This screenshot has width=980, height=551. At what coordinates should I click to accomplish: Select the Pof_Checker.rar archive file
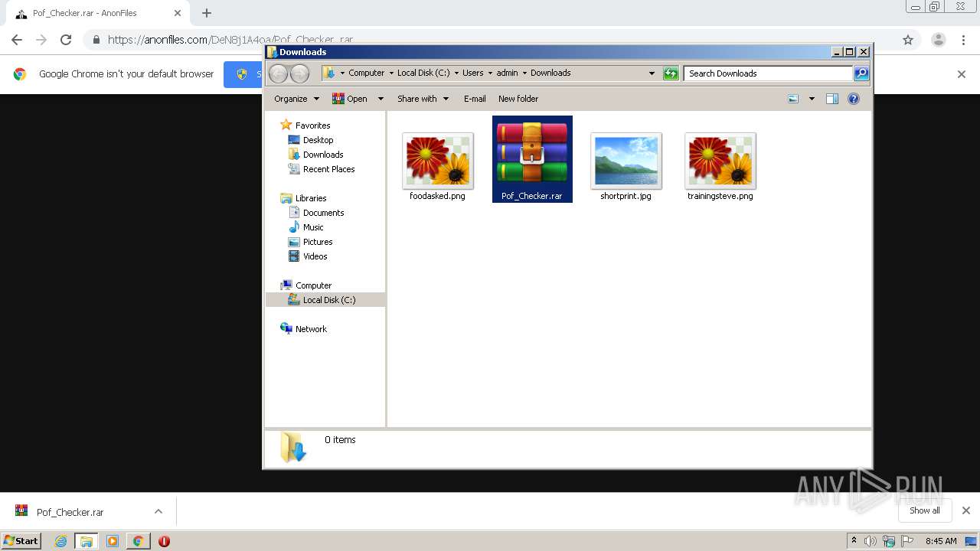(532, 159)
